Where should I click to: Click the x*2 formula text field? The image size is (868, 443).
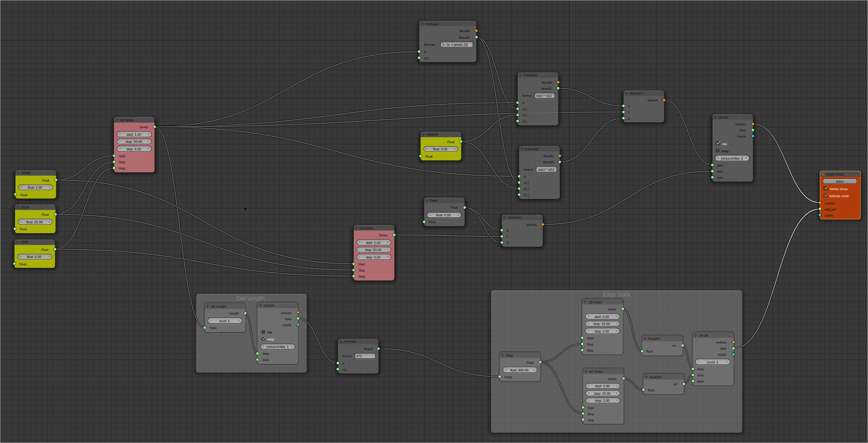click(365, 356)
